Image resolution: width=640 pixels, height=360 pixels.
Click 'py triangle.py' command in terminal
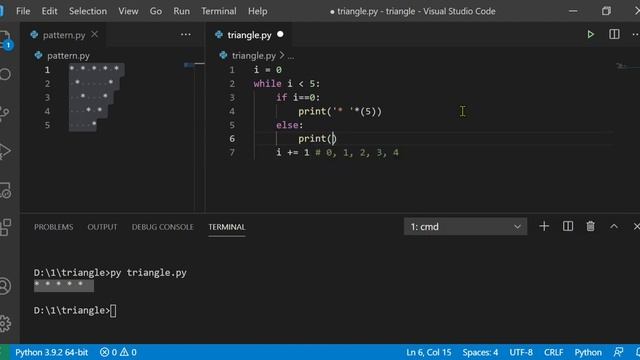click(149, 273)
